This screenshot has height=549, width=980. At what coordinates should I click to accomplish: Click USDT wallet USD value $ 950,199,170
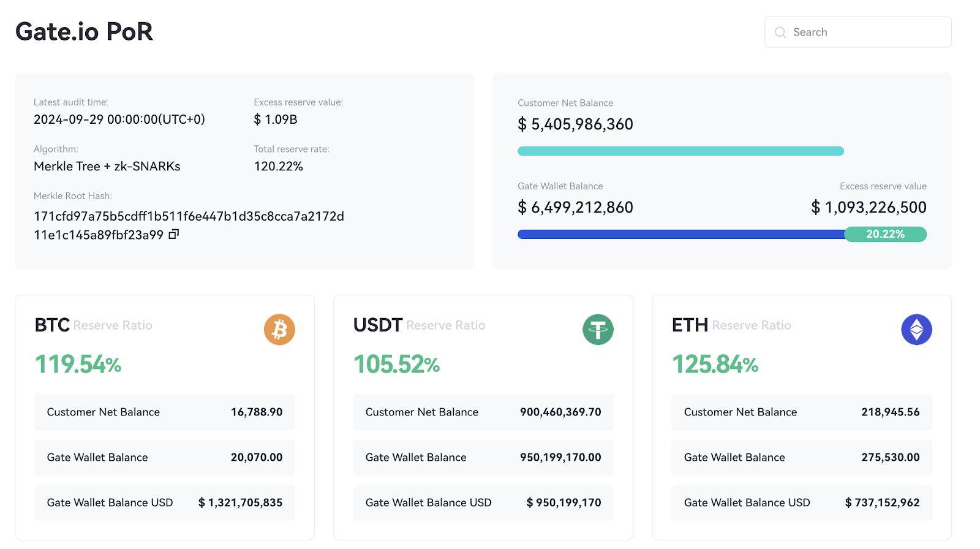click(563, 502)
